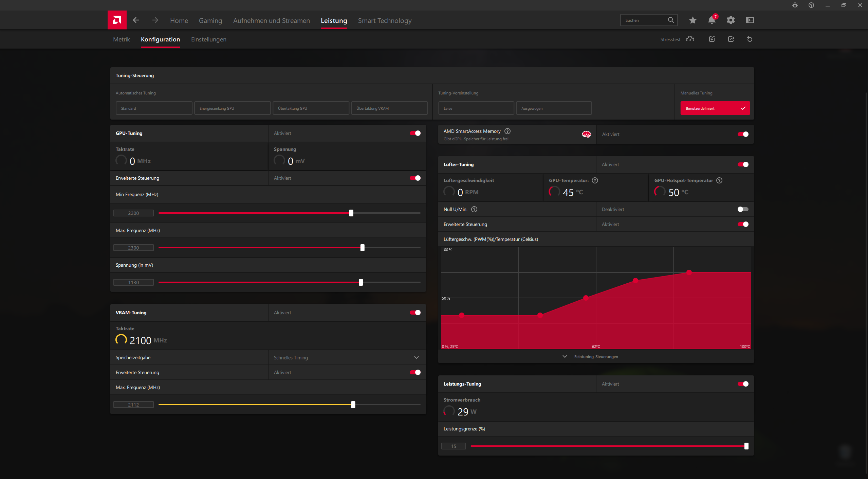
Task: Select Übertaktung GPU preset button
Action: [x=311, y=108]
